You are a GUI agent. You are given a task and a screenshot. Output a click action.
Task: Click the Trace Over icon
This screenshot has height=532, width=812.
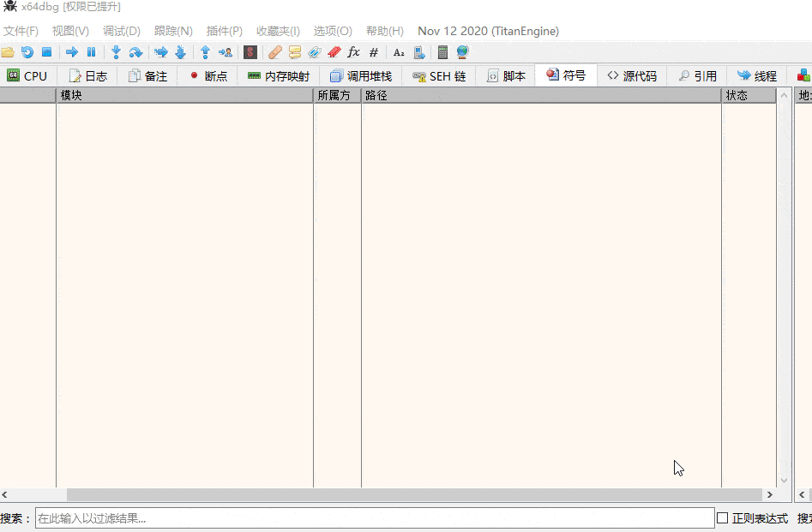pyautogui.click(x=180, y=52)
